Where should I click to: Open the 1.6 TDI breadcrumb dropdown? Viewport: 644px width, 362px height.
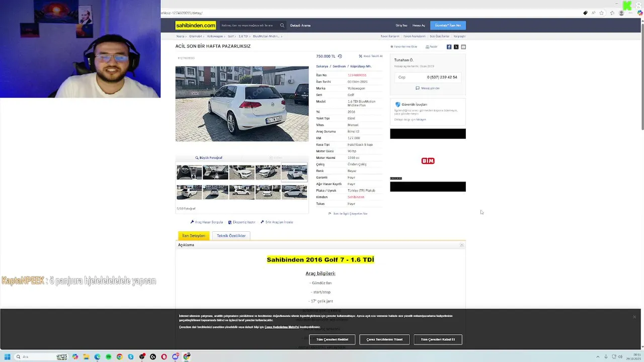pos(244,36)
